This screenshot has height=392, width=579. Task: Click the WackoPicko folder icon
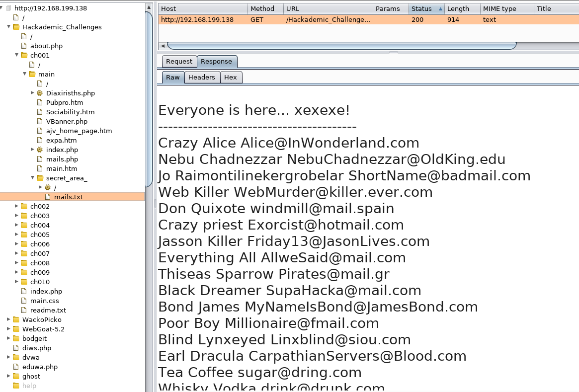[16, 319]
